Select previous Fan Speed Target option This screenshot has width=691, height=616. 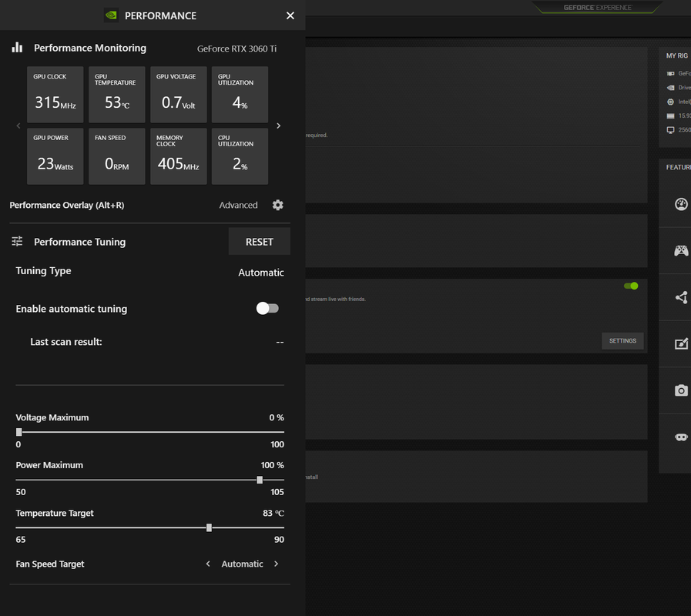(x=208, y=564)
